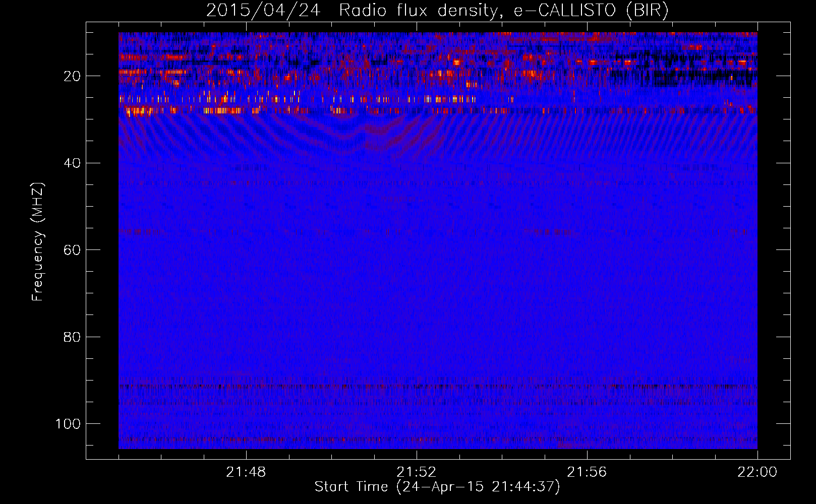The image size is (816, 504).
Task: Click the 80 frequency tick label
Action: click(73, 337)
